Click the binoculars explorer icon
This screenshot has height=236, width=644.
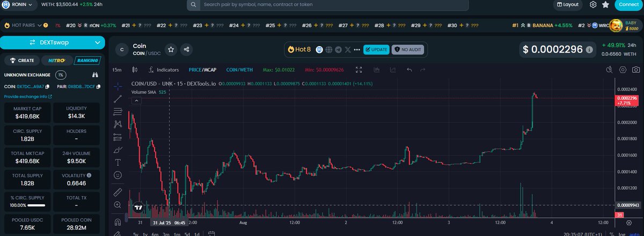pyautogui.click(x=96, y=75)
